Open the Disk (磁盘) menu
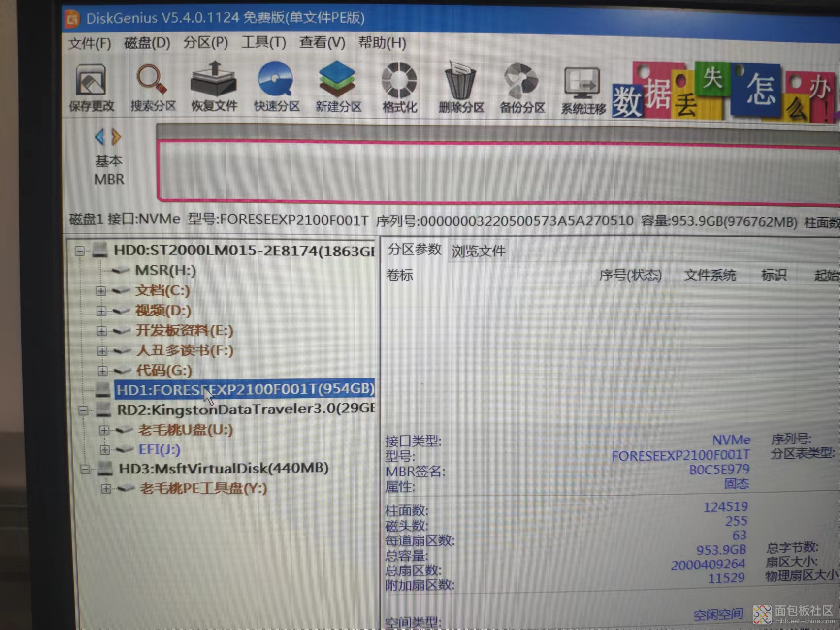 147,43
